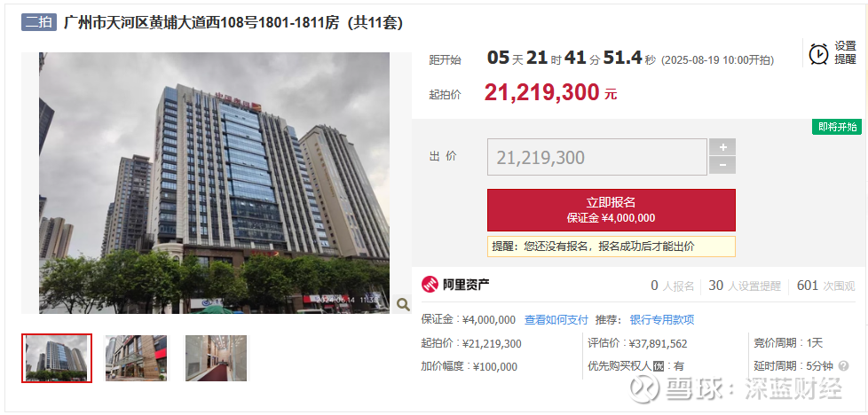Click the 设置提醒 reminder text

tap(845, 53)
